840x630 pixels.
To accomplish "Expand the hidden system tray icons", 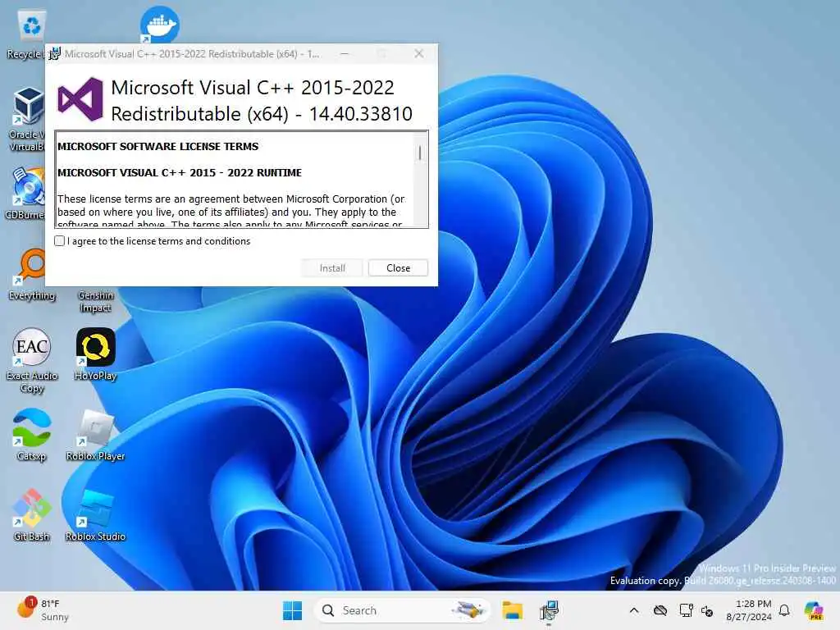I will [x=634, y=610].
